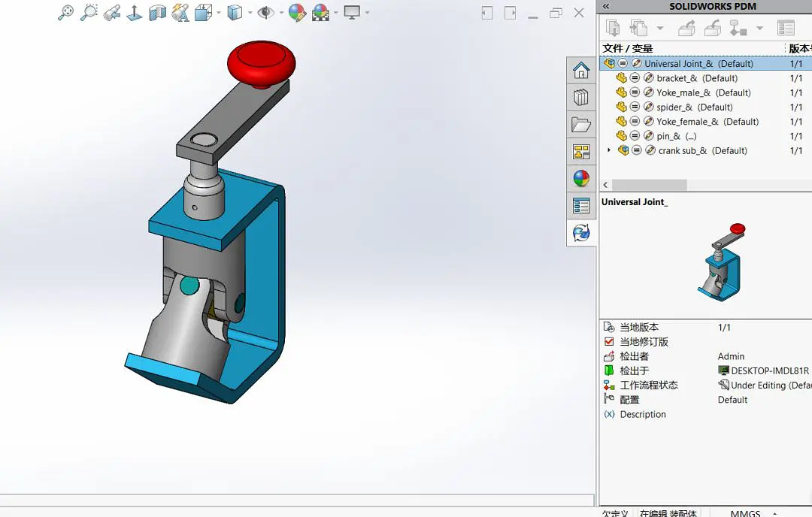Click the horizontal scrollbar thumb of file list
Image resolution: width=812 pixels, height=517 pixels.
650,185
